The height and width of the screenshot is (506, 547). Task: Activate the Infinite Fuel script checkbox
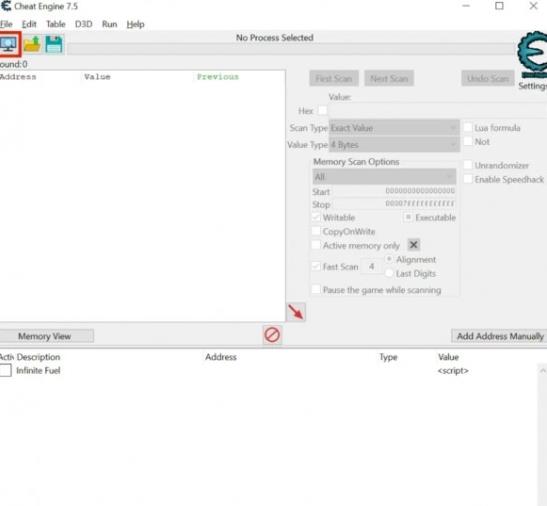[x=6, y=370]
